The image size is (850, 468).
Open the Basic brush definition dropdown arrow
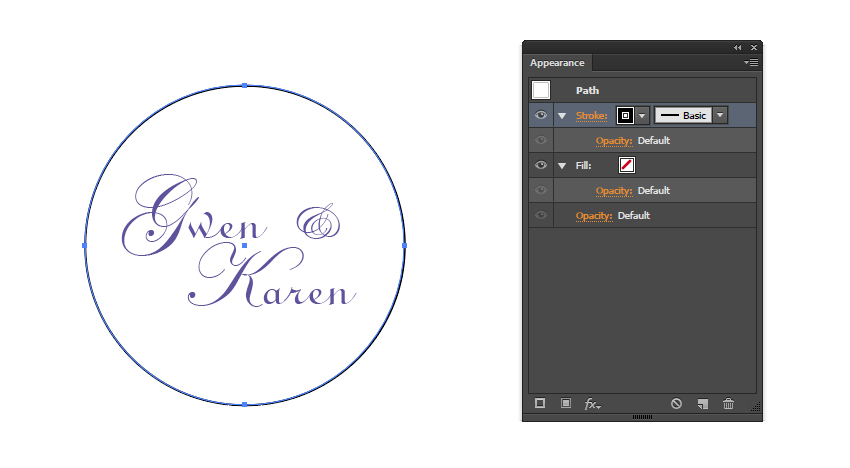(x=720, y=116)
